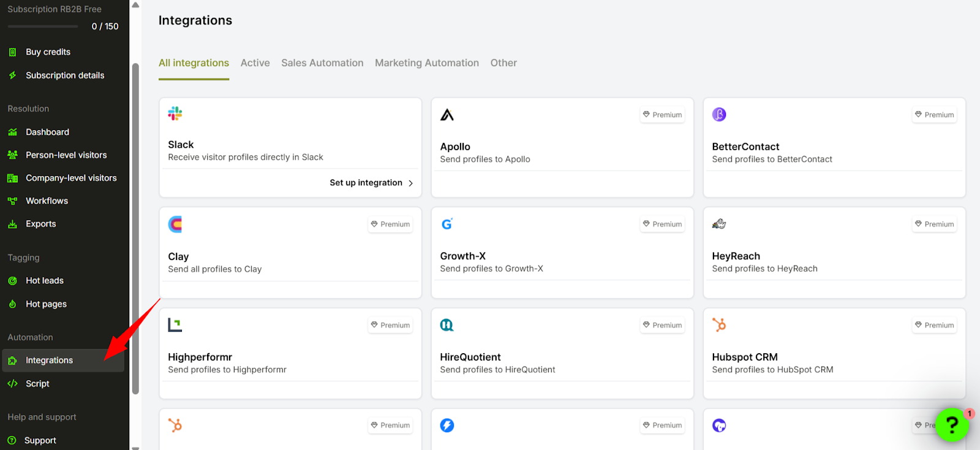
Task: Open Company-level visitors page
Action: click(71, 178)
